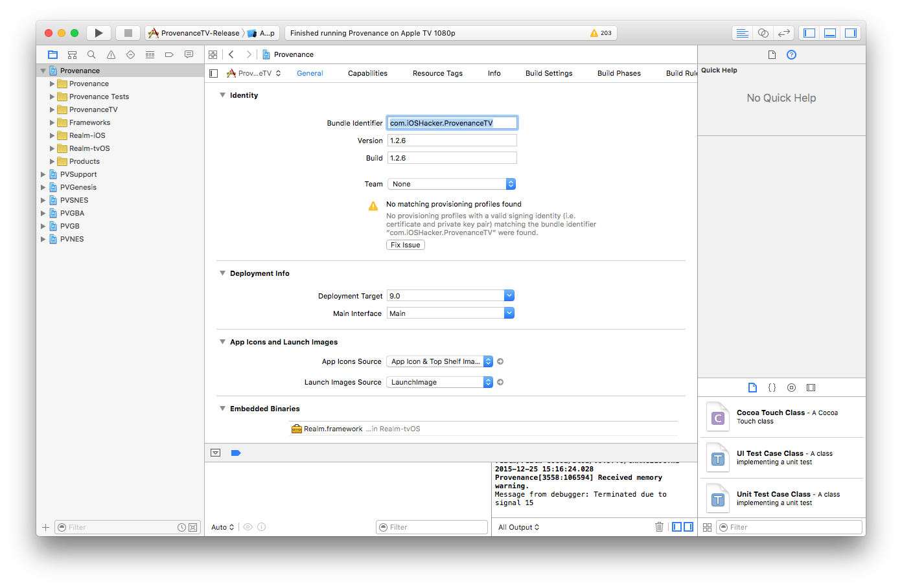Show the Code Snippet library
The image size is (902, 588).
tap(772, 387)
